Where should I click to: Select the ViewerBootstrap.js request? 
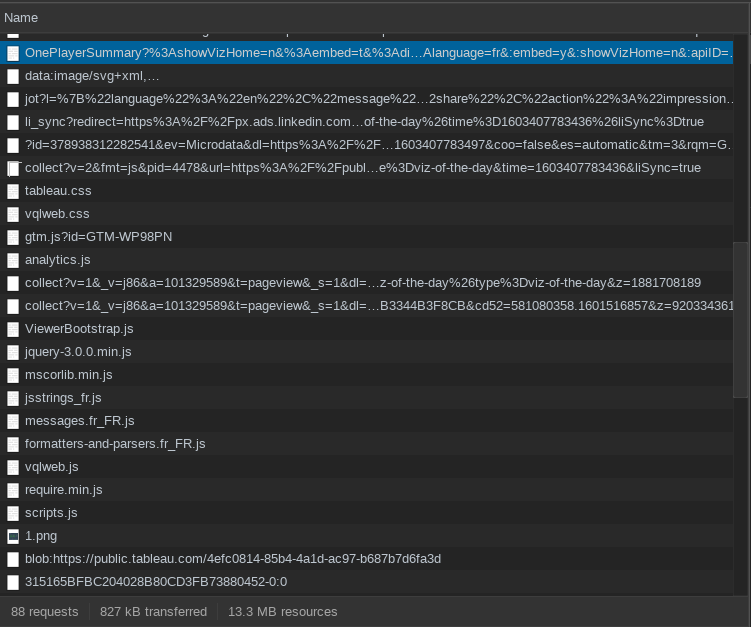(x=366, y=329)
